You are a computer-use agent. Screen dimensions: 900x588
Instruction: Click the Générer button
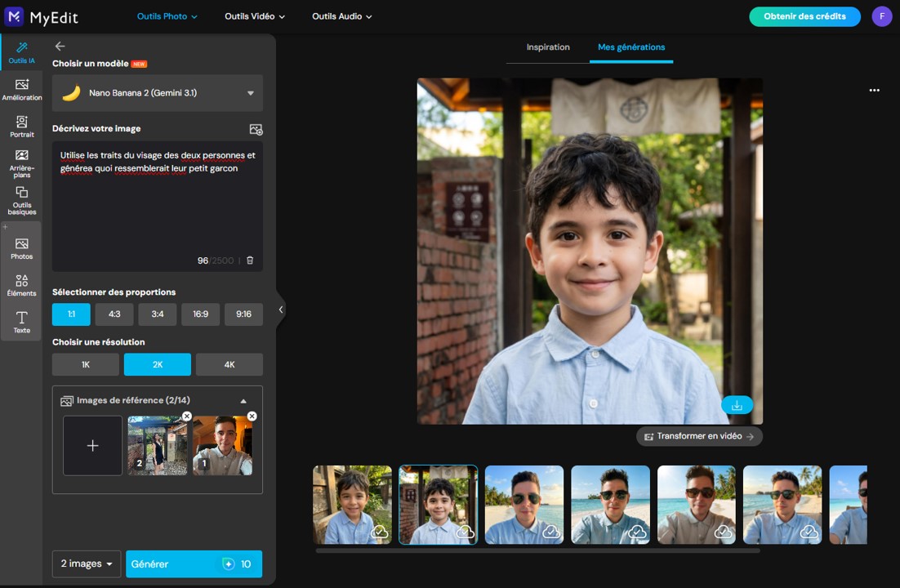[x=194, y=563]
